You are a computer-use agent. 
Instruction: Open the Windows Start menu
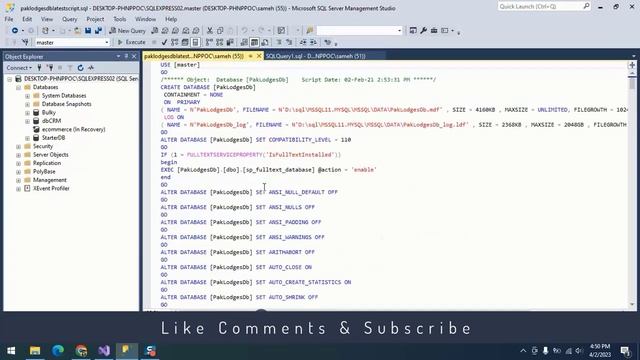[11, 351]
